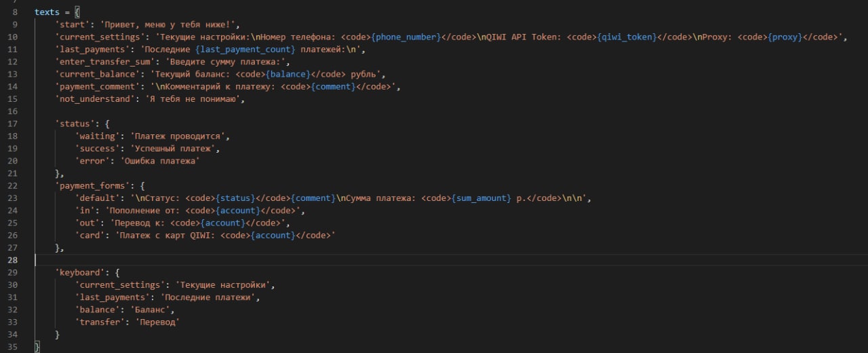Viewport: 868px width, 353px height.
Task: Click the string 'Ошибка платежа'
Action: (159, 160)
